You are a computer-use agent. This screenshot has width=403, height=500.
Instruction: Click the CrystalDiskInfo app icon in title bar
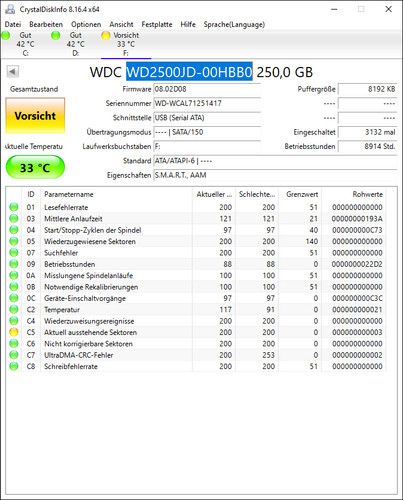point(10,9)
